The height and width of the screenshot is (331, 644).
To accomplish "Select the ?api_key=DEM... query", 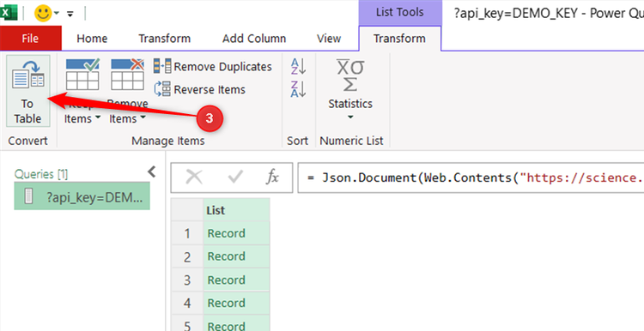I will (82, 197).
